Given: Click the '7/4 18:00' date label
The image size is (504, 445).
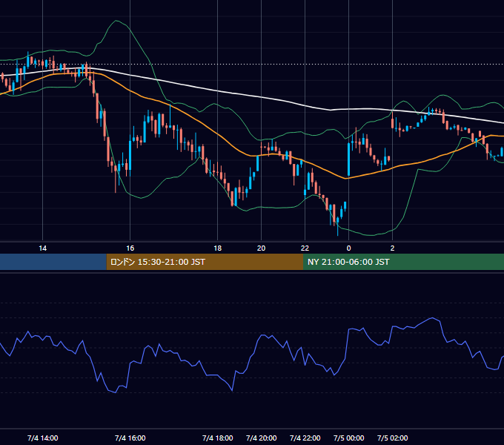Looking at the screenshot, I should click(218, 438).
